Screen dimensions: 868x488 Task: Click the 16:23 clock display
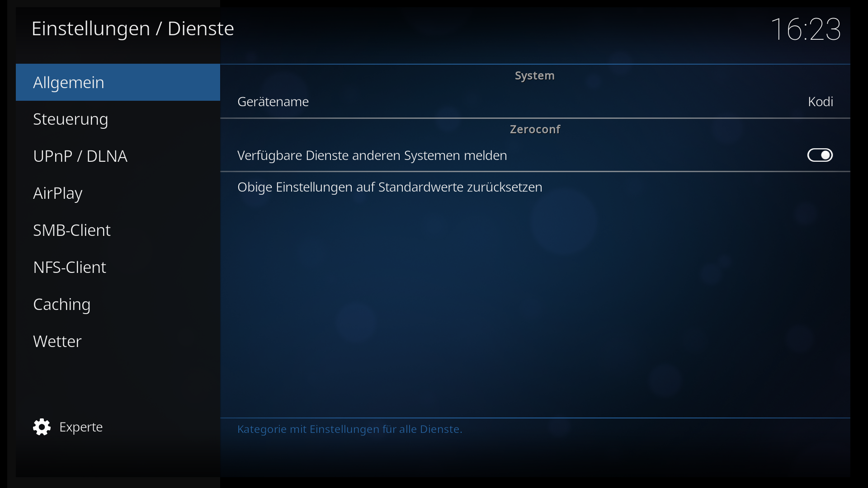[x=805, y=29]
